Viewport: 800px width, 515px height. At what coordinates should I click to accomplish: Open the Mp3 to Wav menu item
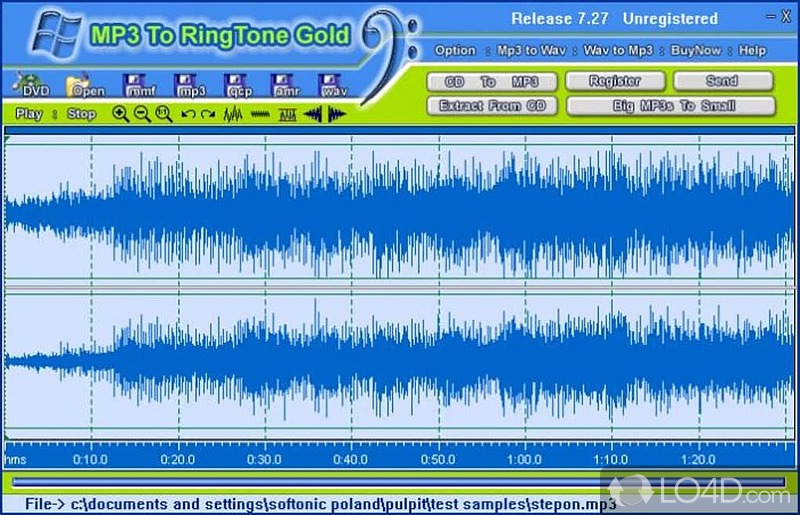530,50
